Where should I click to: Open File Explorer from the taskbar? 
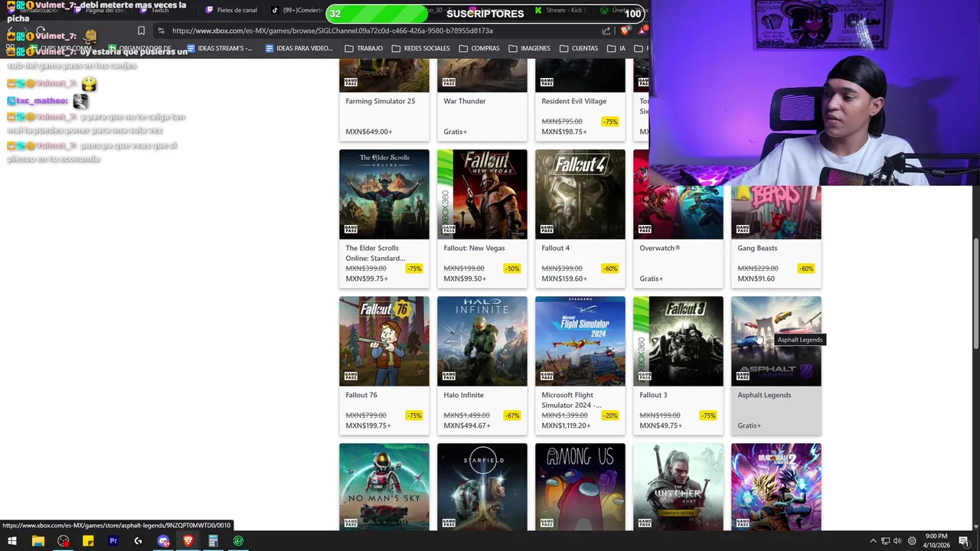click(38, 541)
